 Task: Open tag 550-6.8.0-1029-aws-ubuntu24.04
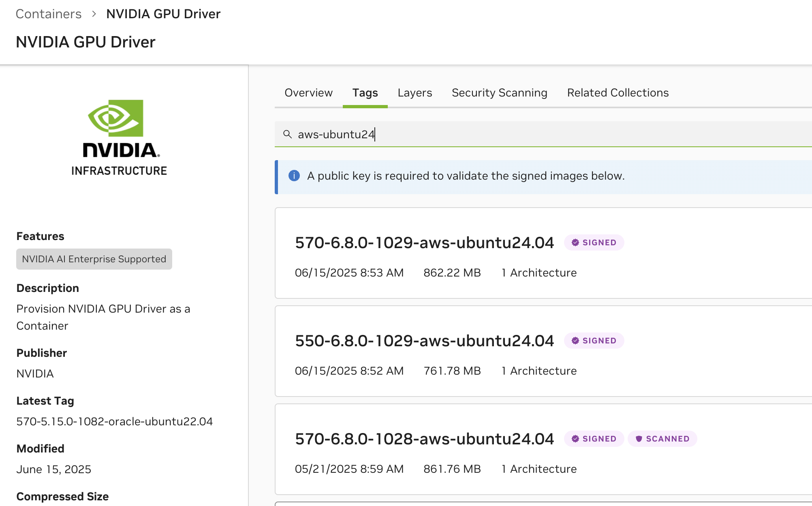click(x=424, y=341)
